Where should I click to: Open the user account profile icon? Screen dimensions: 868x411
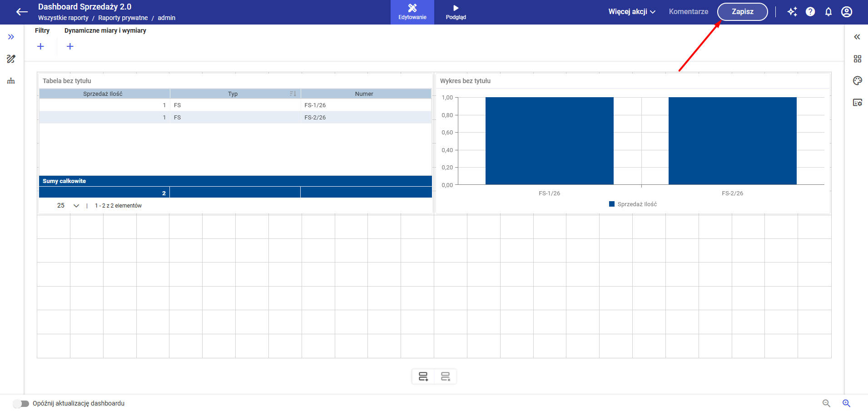coord(847,12)
